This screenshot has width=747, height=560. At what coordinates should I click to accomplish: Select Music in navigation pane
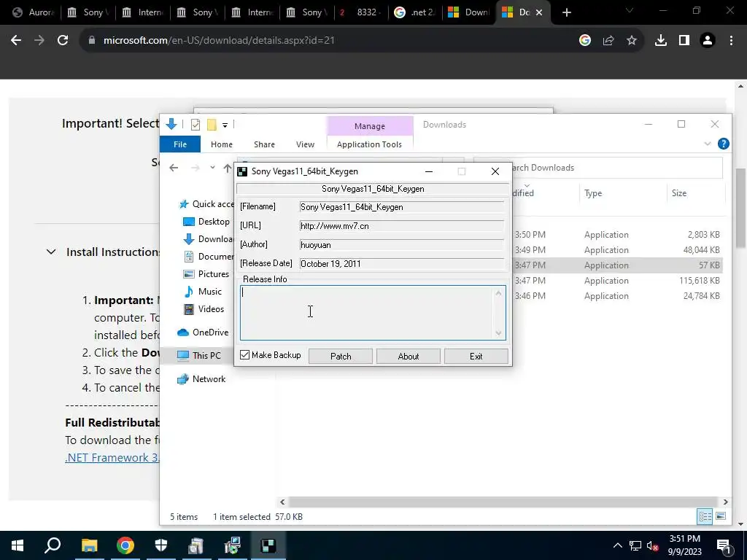(204, 292)
